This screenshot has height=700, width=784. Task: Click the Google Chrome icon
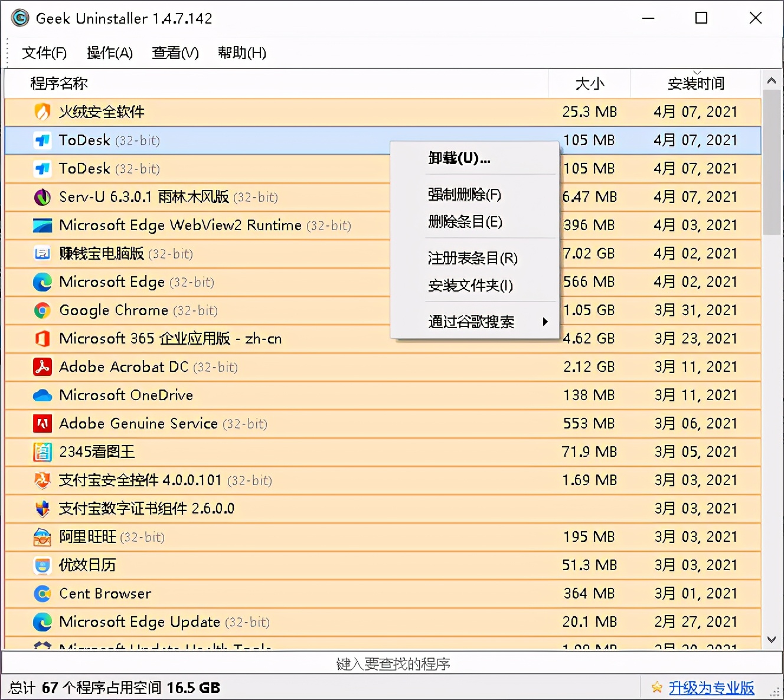(x=42, y=310)
